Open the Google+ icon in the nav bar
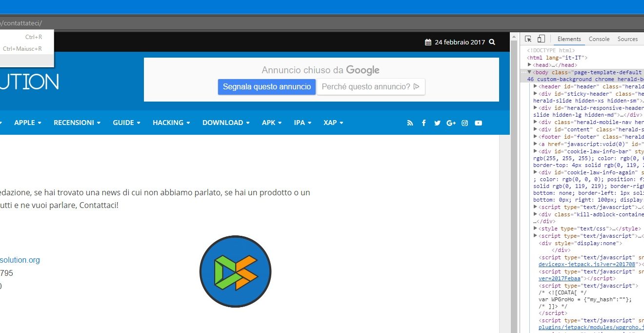This screenshot has height=333, width=644. coord(451,123)
